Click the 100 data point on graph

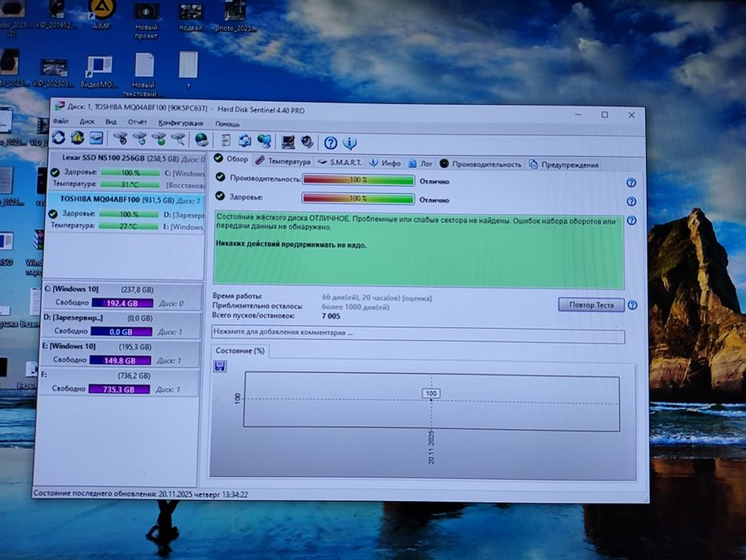(431, 394)
